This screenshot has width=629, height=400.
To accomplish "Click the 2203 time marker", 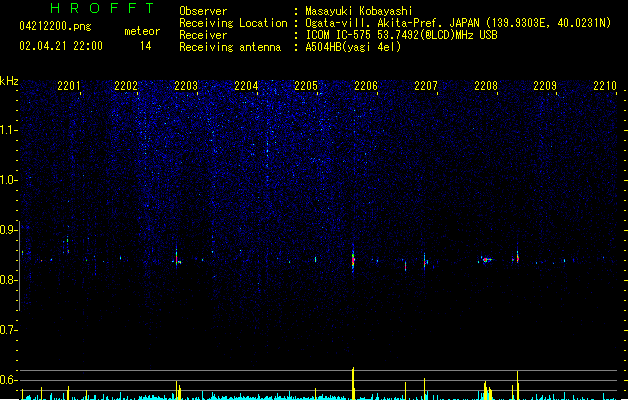I will 186,86.
